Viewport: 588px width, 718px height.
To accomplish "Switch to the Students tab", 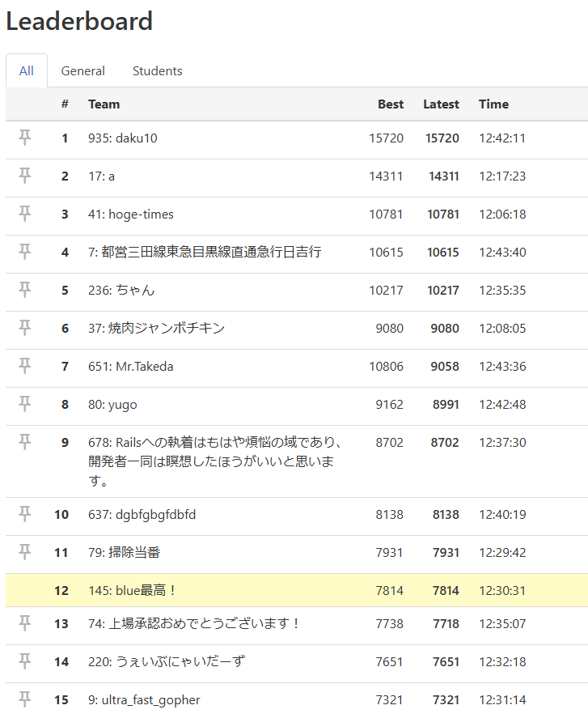I will pyautogui.click(x=158, y=71).
